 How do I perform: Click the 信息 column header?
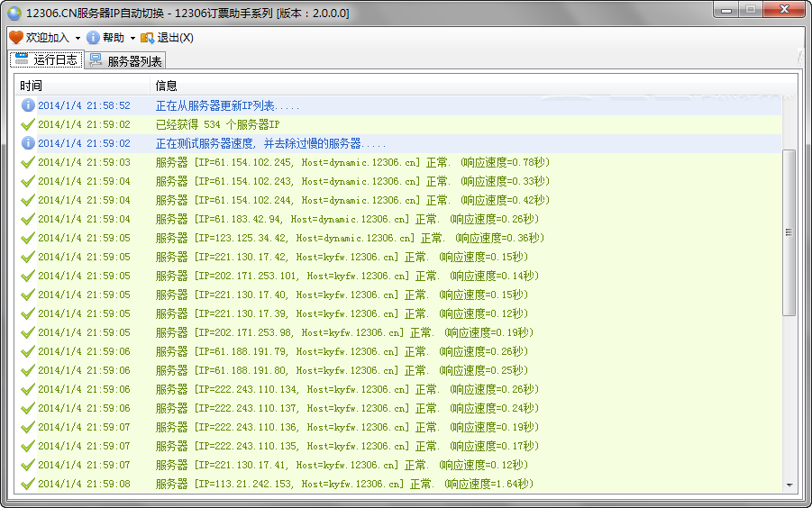tap(166, 86)
